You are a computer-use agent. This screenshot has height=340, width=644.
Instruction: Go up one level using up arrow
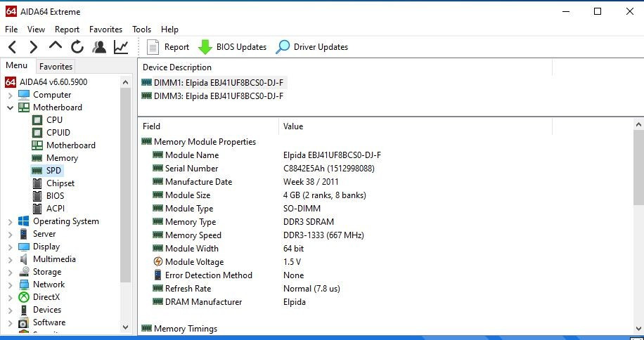[x=56, y=46]
